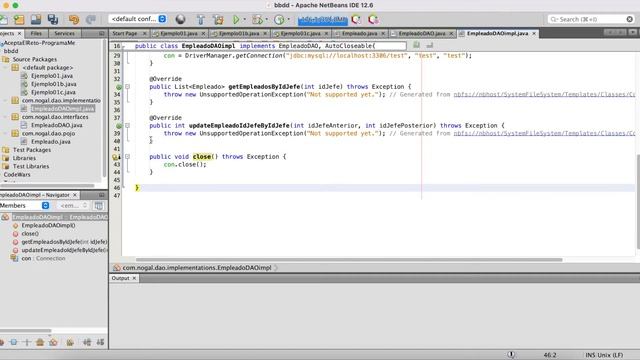
Task: Click override gutter icon at updateEmpleadoIdJefeByIdJefe line
Action: pyautogui.click(x=119, y=126)
